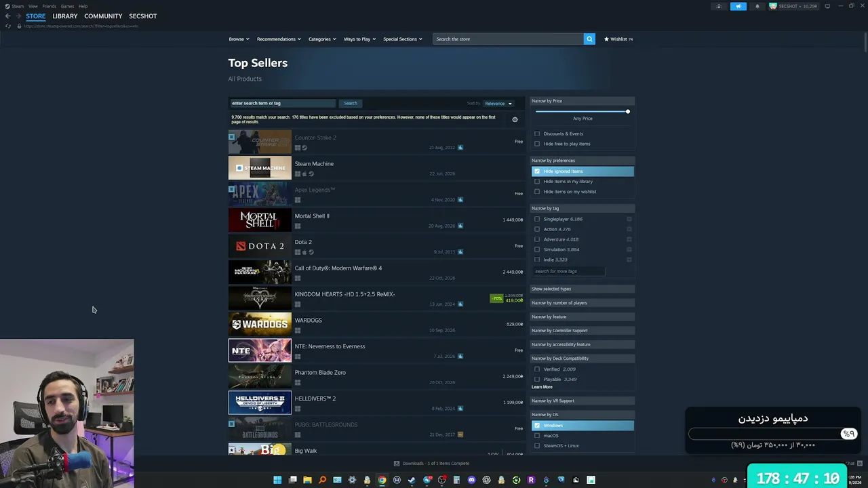Open the Steam notifications bell

[757, 6]
